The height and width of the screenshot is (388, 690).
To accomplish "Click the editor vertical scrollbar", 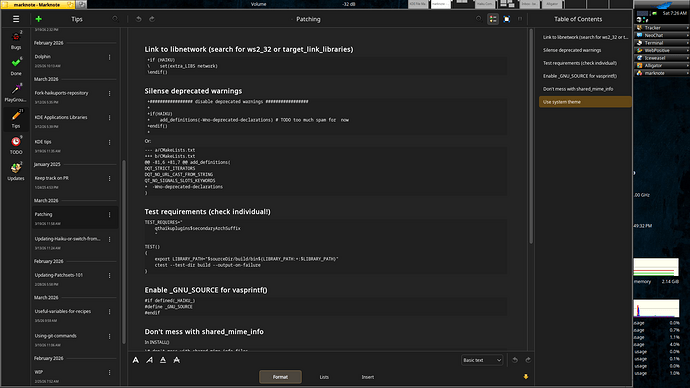I will click(531, 136).
